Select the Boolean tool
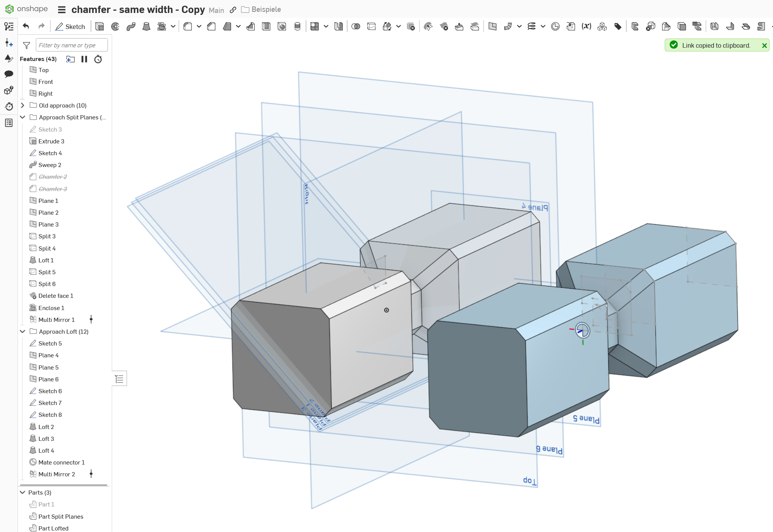The image size is (773, 532). click(356, 26)
